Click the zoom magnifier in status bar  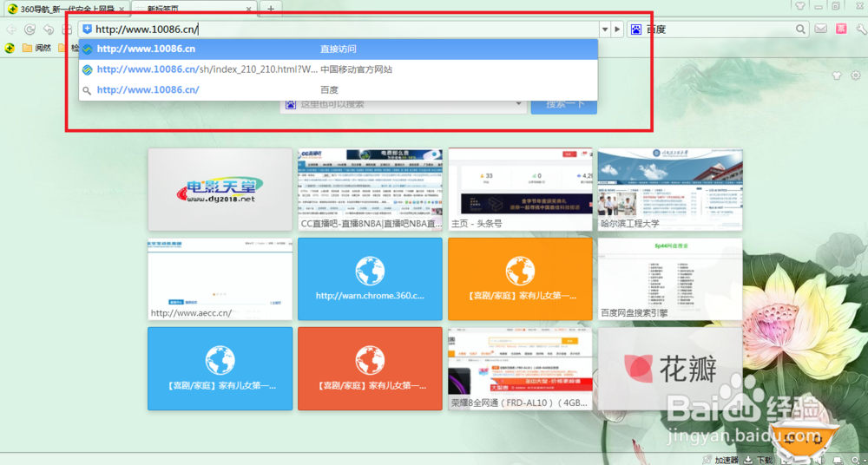[858, 460]
